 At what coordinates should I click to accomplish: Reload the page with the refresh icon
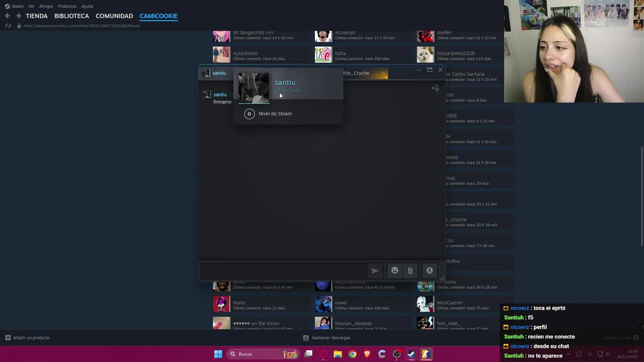tap(8, 26)
